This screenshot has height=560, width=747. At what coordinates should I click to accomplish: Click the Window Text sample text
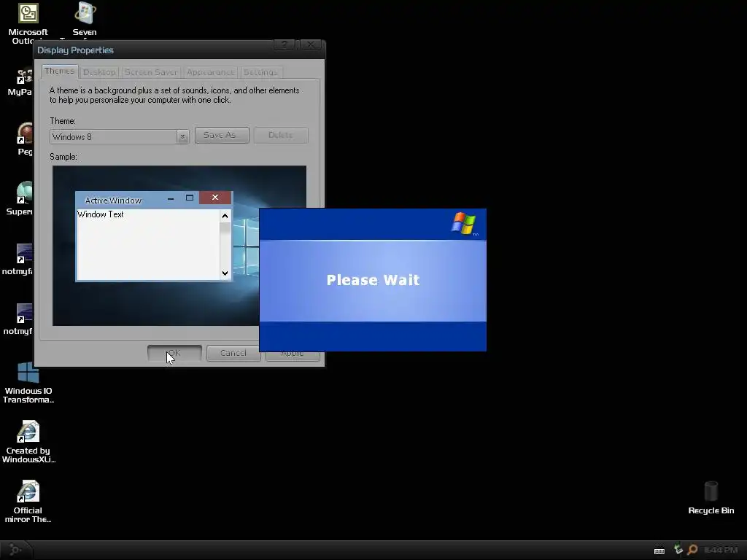click(x=101, y=214)
